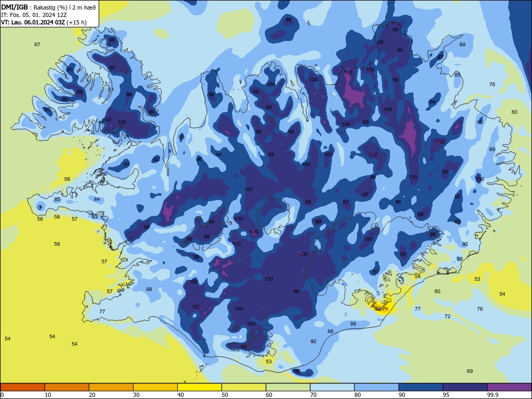532x399 pixels.
Task: Select the orange 10–20 legend color band
Action: [67, 387]
